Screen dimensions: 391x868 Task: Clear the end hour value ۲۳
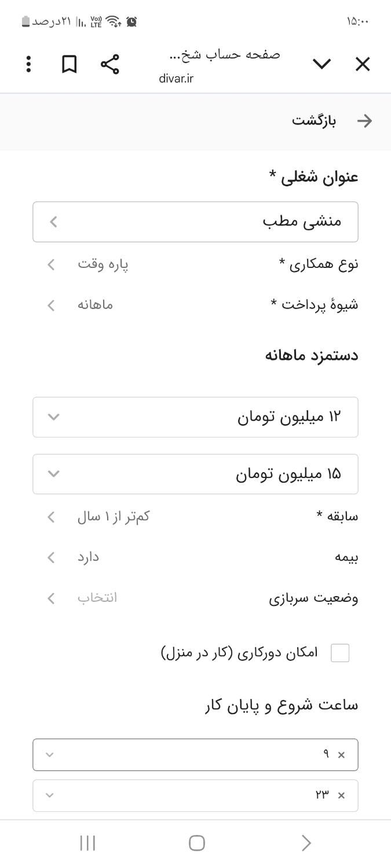point(341,796)
